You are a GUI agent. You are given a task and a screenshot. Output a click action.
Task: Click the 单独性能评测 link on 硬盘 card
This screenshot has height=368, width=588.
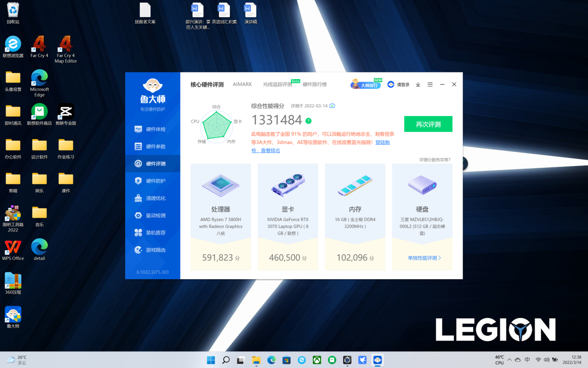point(424,258)
